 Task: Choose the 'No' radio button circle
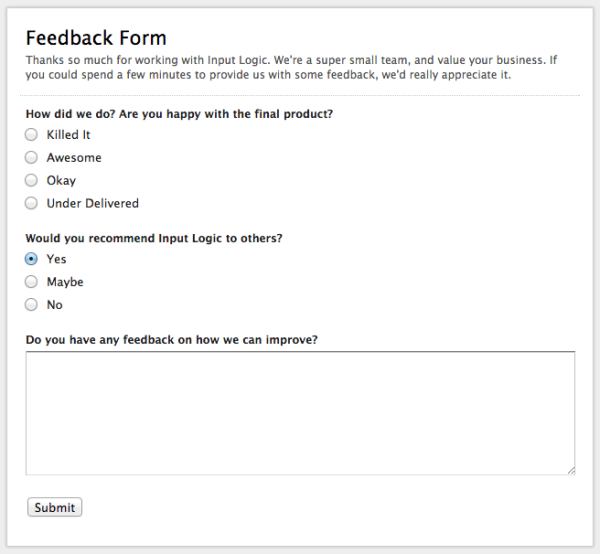pyautogui.click(x=31, y=305)
